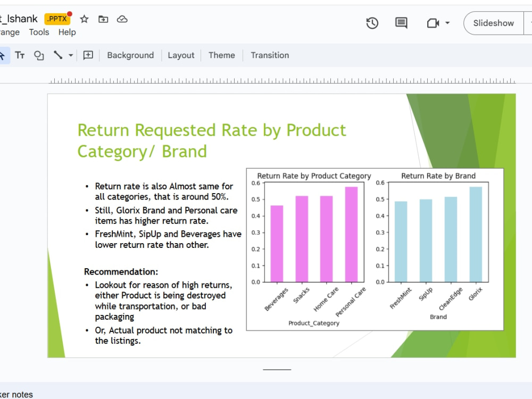
Task: Open the comments panel icon
Action: pos(401,23)
